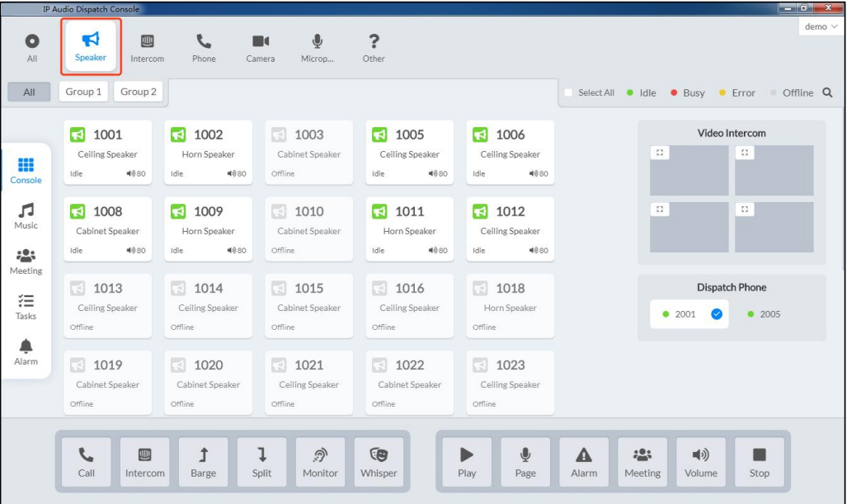Open the Music section in sidebar
The image size is (847, 504).
(26, 216)
